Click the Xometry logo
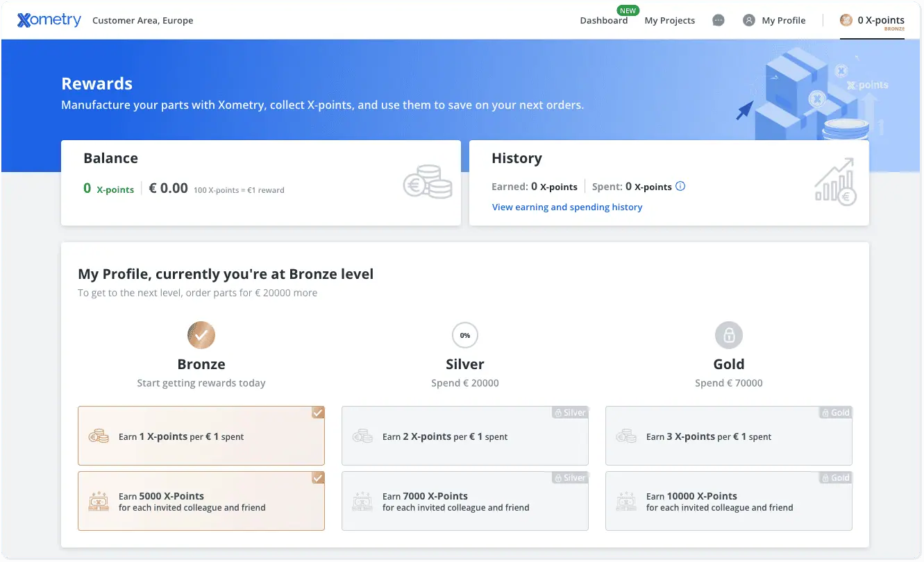Screen dimensions: 924x562 (x=49, y=20)
